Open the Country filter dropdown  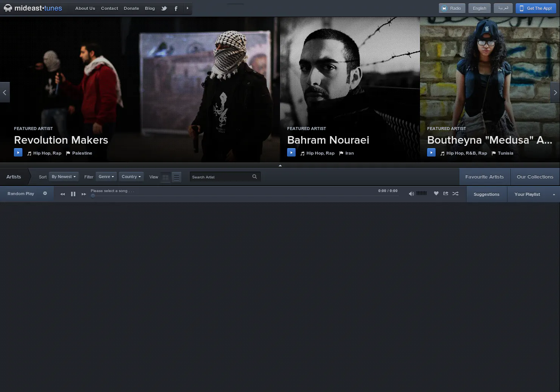[131, 177]
